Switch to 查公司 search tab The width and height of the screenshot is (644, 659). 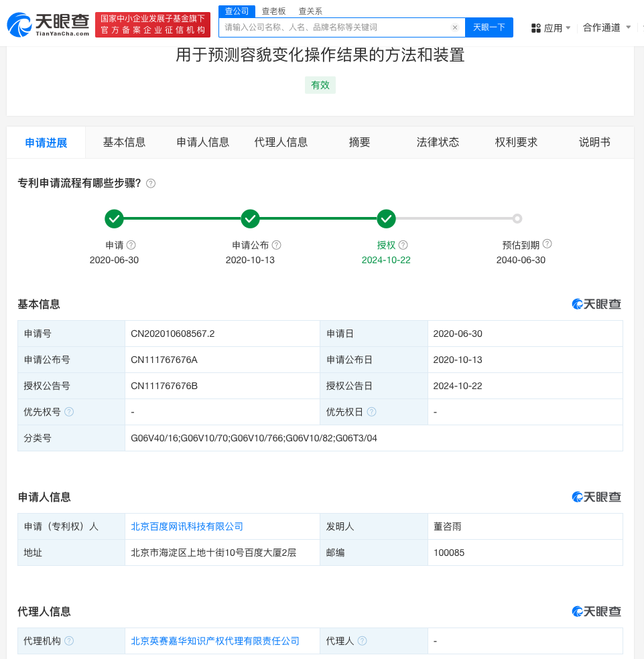[237, 11]
